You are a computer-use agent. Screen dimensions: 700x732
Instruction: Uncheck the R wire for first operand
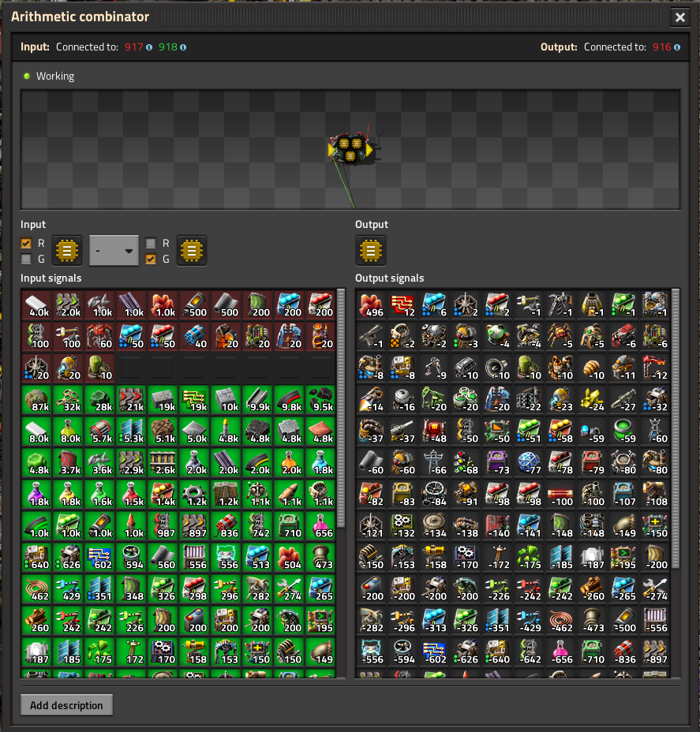tap(27, 244)
